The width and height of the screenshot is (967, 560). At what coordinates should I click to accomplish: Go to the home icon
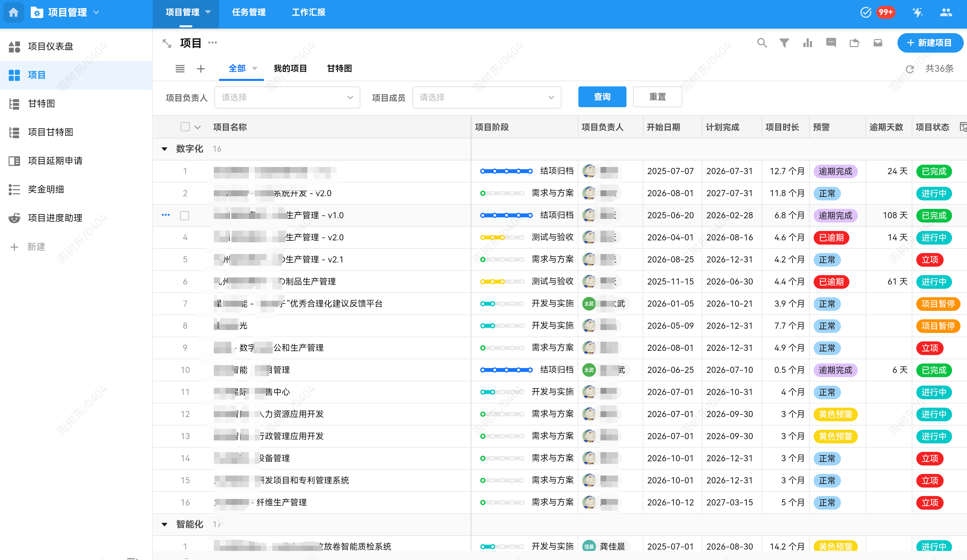tap(13, 12)
